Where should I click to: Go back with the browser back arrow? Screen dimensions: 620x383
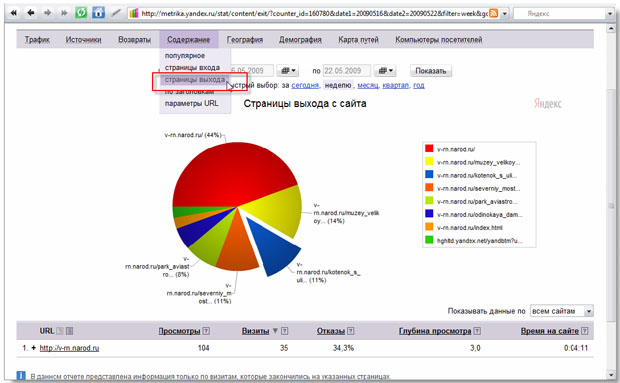[x=30, y=13]
